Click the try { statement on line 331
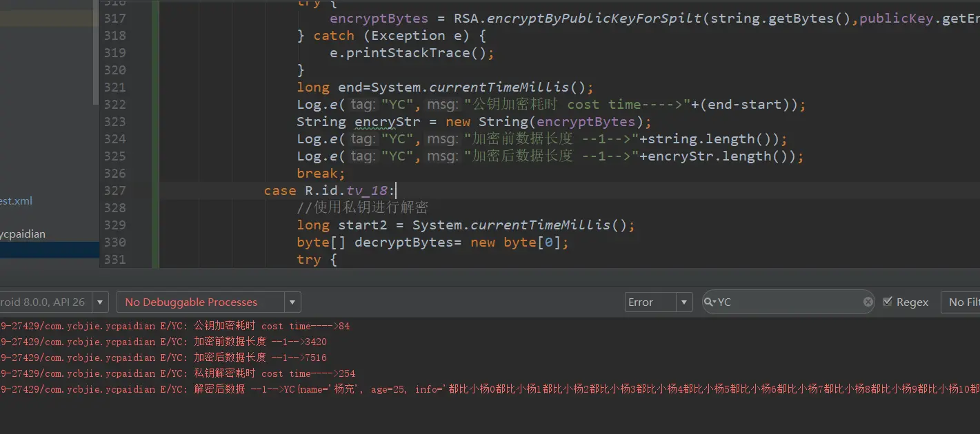Viewport: 980px width, 434px height. pos(317,260)
